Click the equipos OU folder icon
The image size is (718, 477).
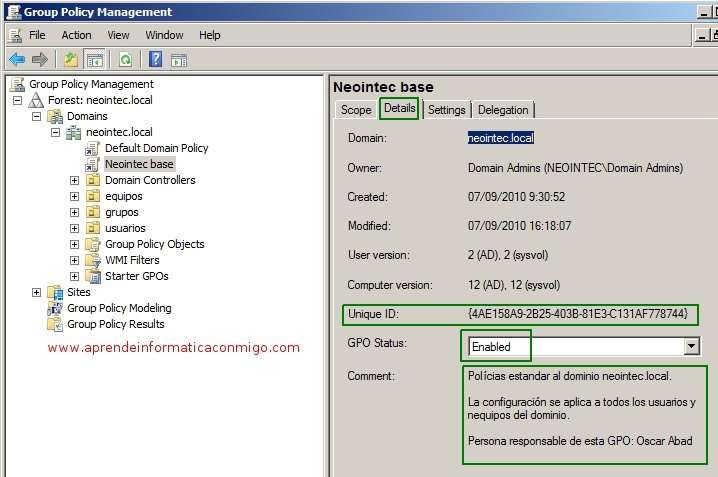pyautogui.click(x=93, y=196)
